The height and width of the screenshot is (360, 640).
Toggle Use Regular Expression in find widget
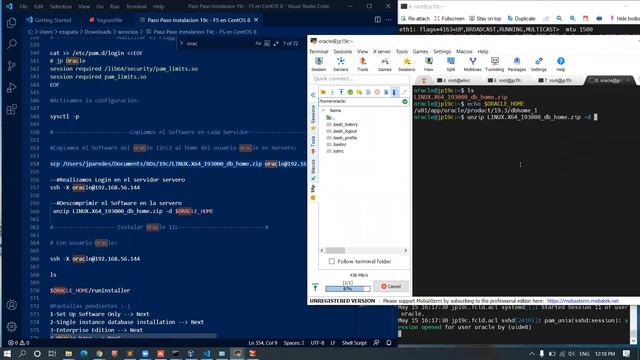[276, 43]
